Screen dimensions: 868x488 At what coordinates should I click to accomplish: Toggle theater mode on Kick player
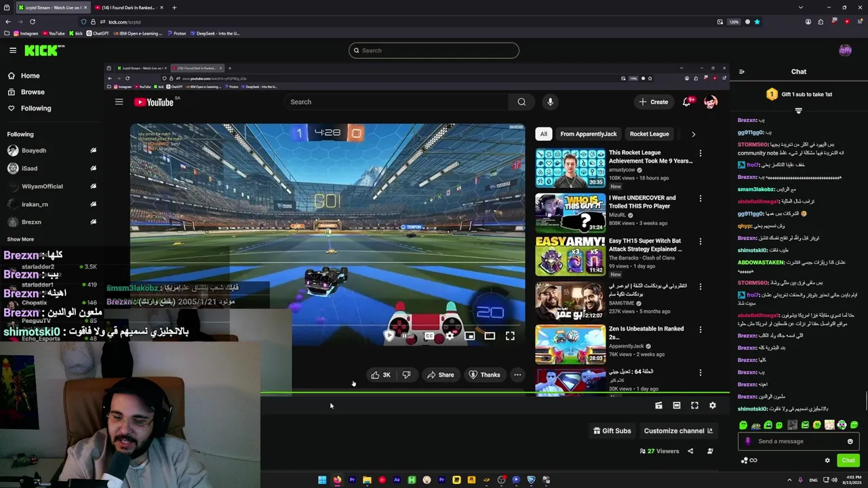677,405
